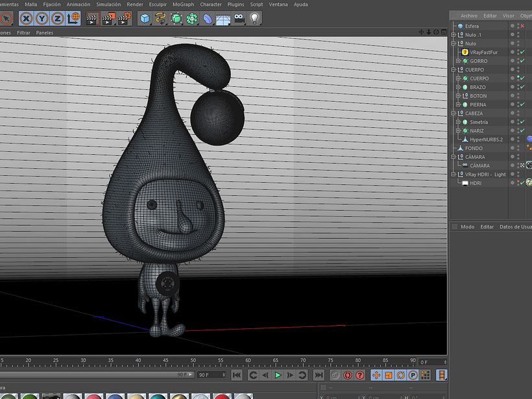The height and width of the screenshot is (399, 532).
Task: Open the Ayuda menu
Action: click(x=300, y=5)
